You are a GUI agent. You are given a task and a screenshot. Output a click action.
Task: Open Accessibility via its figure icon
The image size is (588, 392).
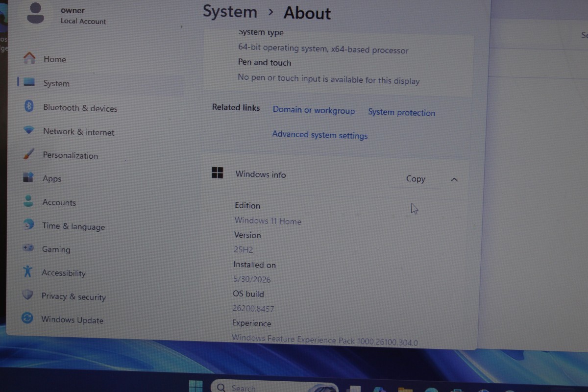click(x=27, y=271)
